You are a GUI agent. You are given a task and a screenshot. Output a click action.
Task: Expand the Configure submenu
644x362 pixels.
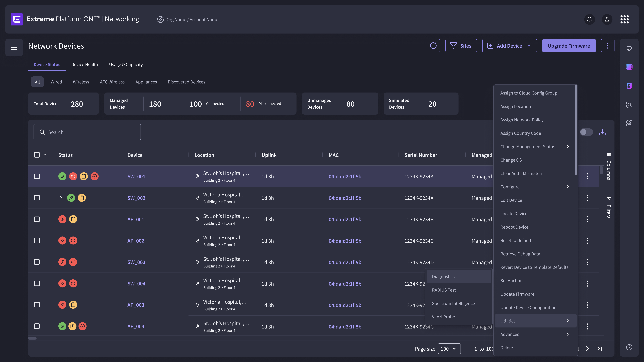pos(536,187)
